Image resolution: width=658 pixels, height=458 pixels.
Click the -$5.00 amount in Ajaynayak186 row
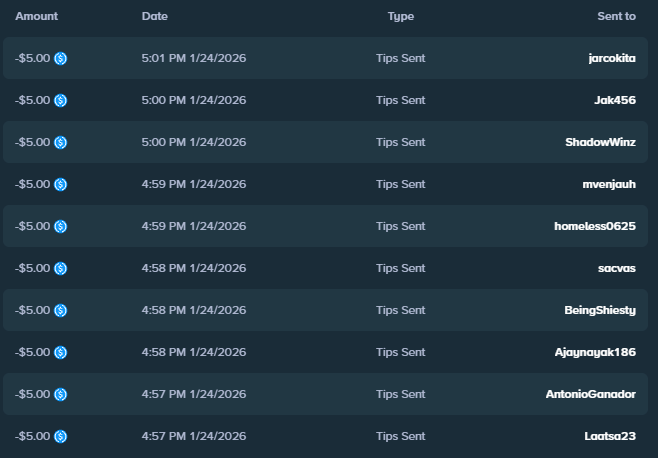[x=32, y=352]
